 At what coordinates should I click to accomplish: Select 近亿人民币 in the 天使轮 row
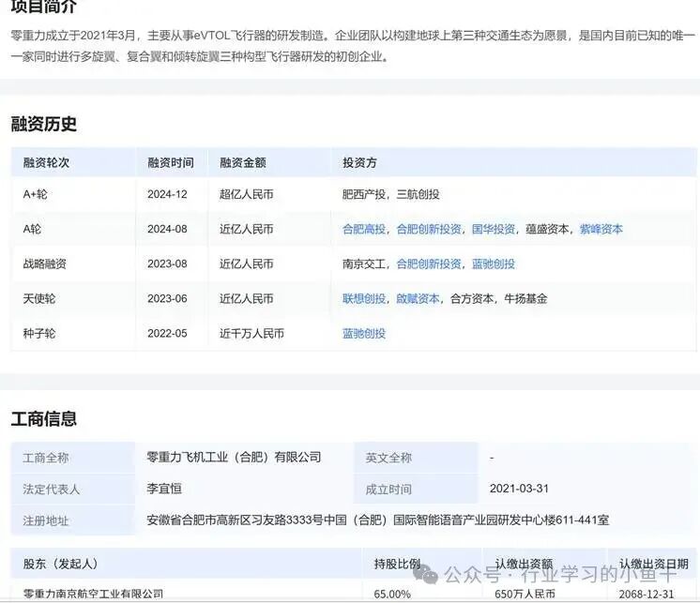click(x=247, y=299)
